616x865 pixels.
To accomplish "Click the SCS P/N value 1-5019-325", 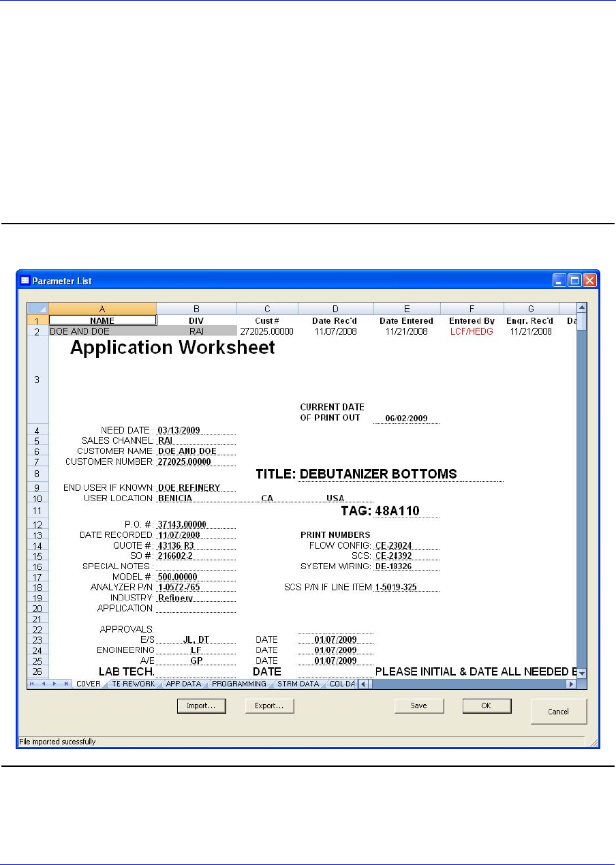I will [x=395, y=587].
